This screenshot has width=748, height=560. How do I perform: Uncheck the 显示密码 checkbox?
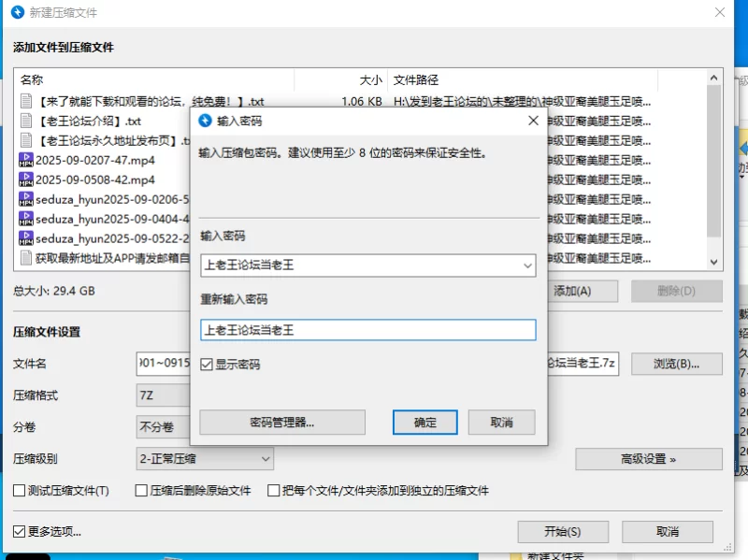207,365
